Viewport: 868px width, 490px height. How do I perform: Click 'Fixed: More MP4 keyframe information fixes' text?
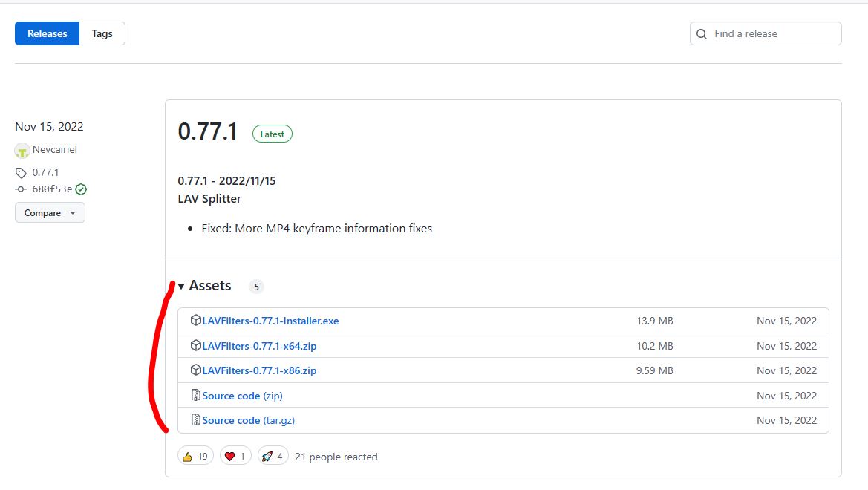pyautogui.click(x=316, y=229)
